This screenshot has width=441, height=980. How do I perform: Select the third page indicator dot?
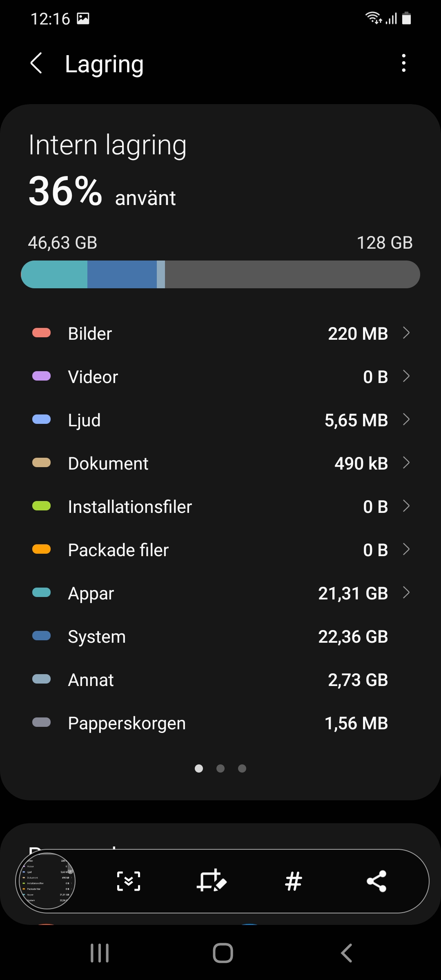(x=242, y=768)
